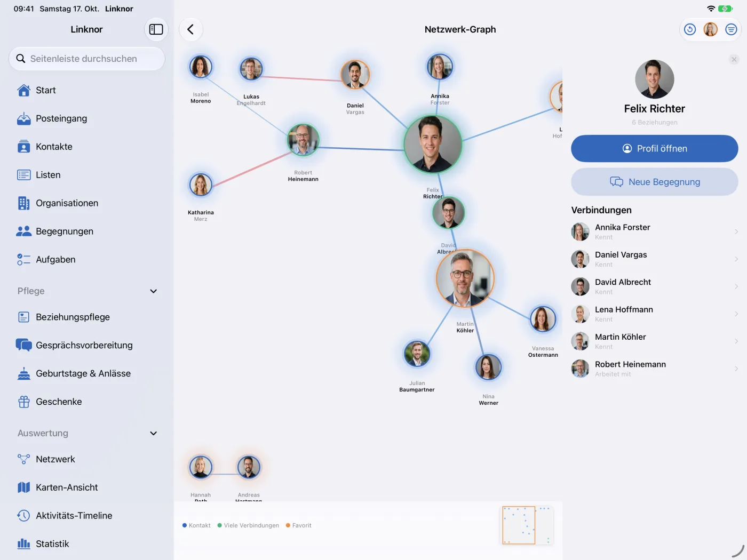The image size is (747, 560).
Task: Go back using the chevron beside Netzwerk-Graph
Action: pyautogui.click(x=190, y=29)
